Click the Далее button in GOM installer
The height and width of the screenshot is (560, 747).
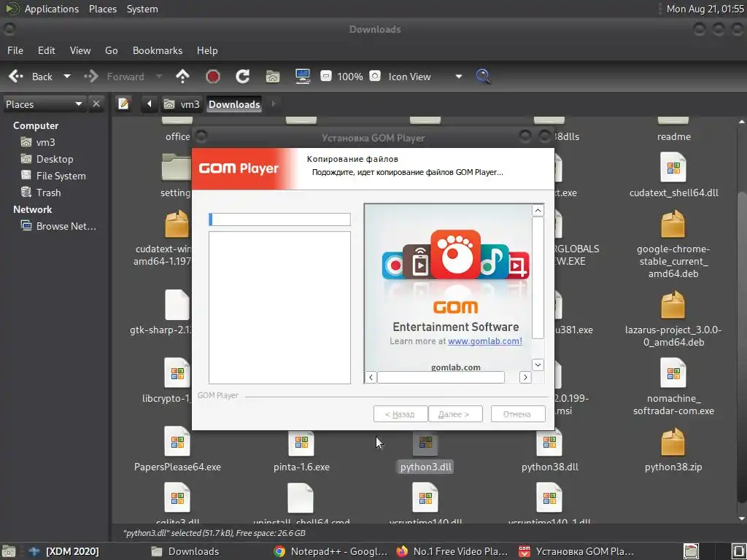(455, 414)
